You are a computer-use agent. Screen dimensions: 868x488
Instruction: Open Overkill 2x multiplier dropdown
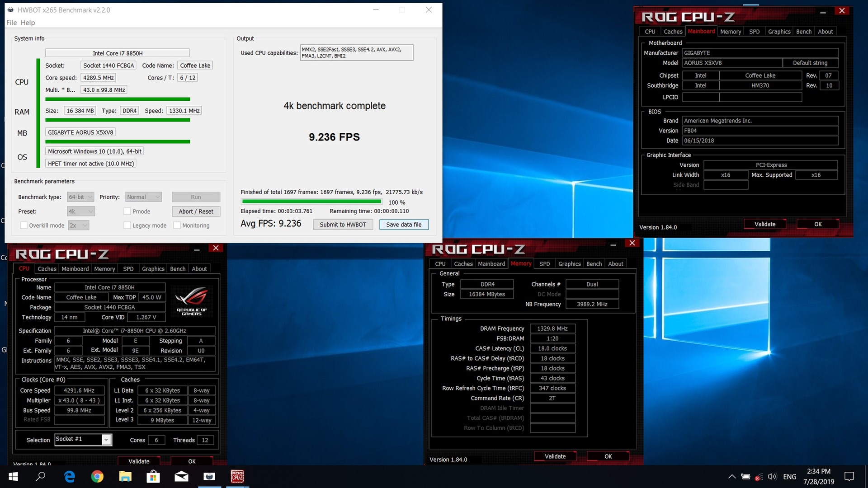point(78,225)
